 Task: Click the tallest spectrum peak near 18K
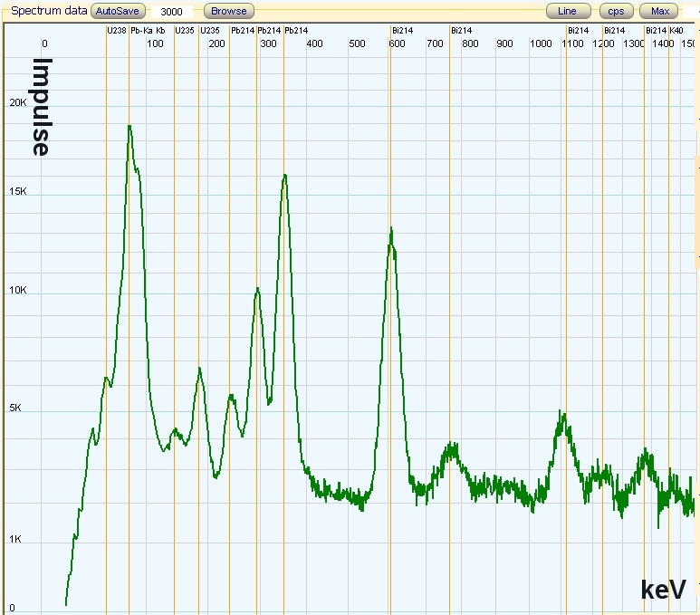[x=129, y=127]
